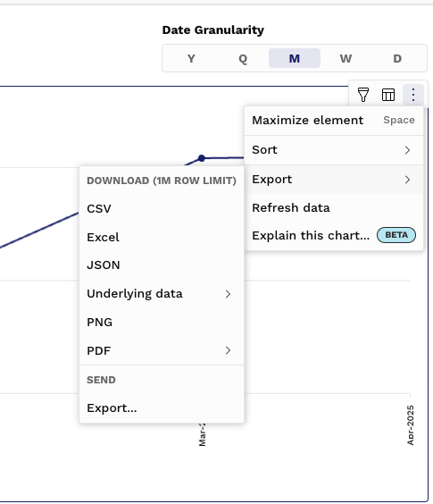Image resolution: width=433 pixels, height=504 pixels.
Task: Click the SEND section header
Action: 101,380
